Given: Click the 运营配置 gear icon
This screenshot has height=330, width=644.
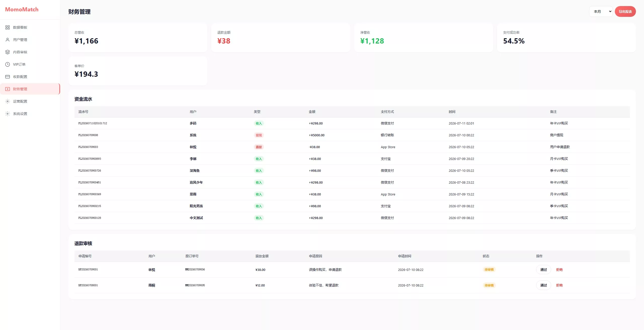Looking at the screenshot, I should [8, 101].
